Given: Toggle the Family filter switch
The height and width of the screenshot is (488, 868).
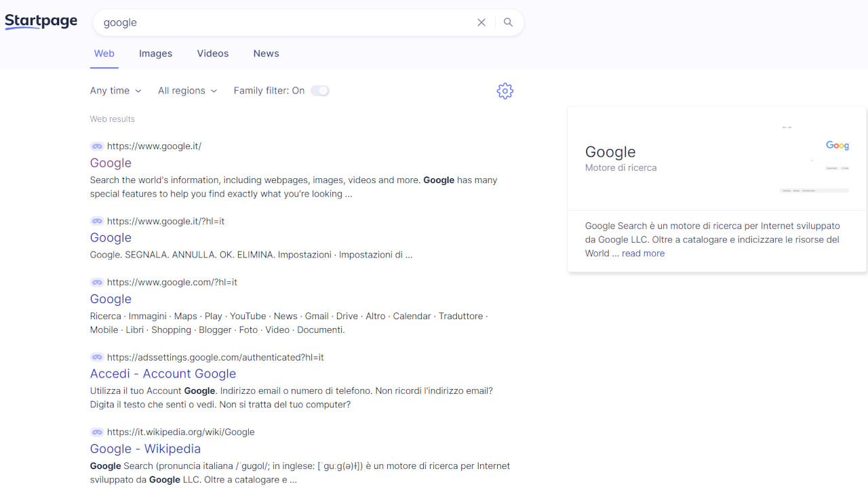Looking at the screenshot, I should 320,91.
